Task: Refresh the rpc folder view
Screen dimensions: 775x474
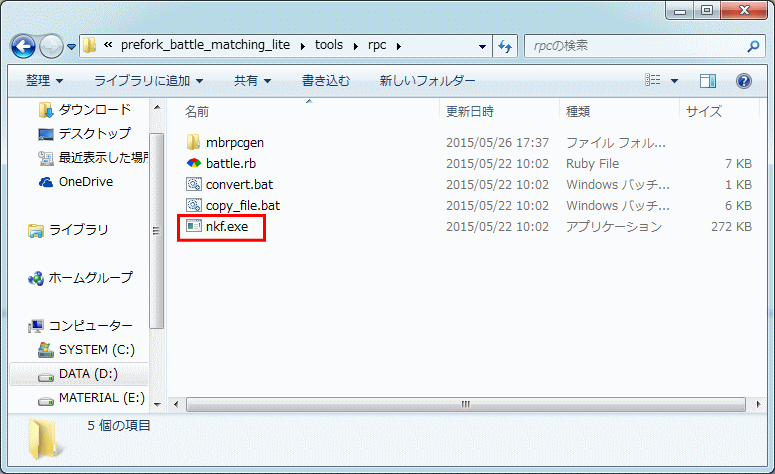Action: pos(505,46)
